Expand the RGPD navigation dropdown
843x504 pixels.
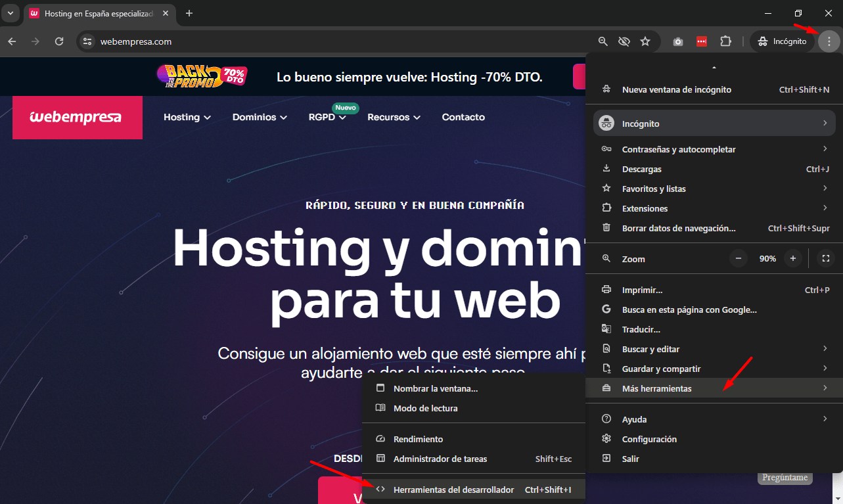coord(327,117)
